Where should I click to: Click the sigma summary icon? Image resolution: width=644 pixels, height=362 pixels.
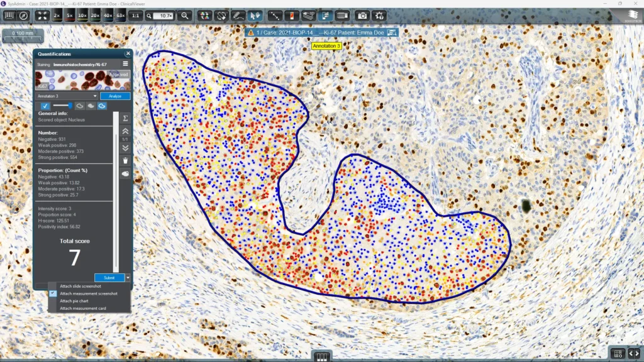125,118
